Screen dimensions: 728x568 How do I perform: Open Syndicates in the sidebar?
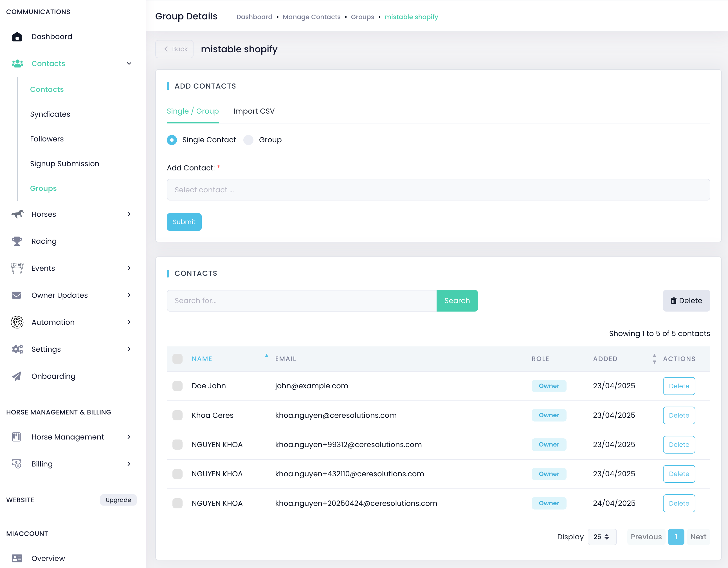[x=50, y=114]
